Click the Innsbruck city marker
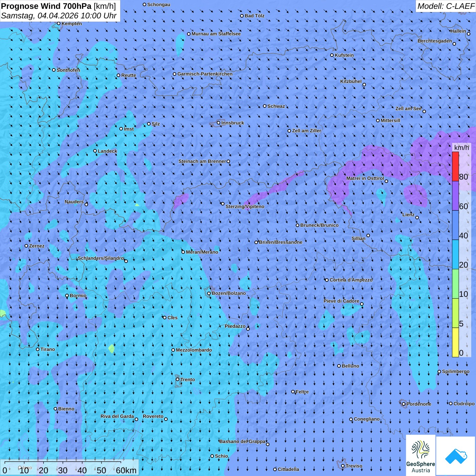This screenshot has width=476, height=476. pyautogui.click(x=219, y=123)
